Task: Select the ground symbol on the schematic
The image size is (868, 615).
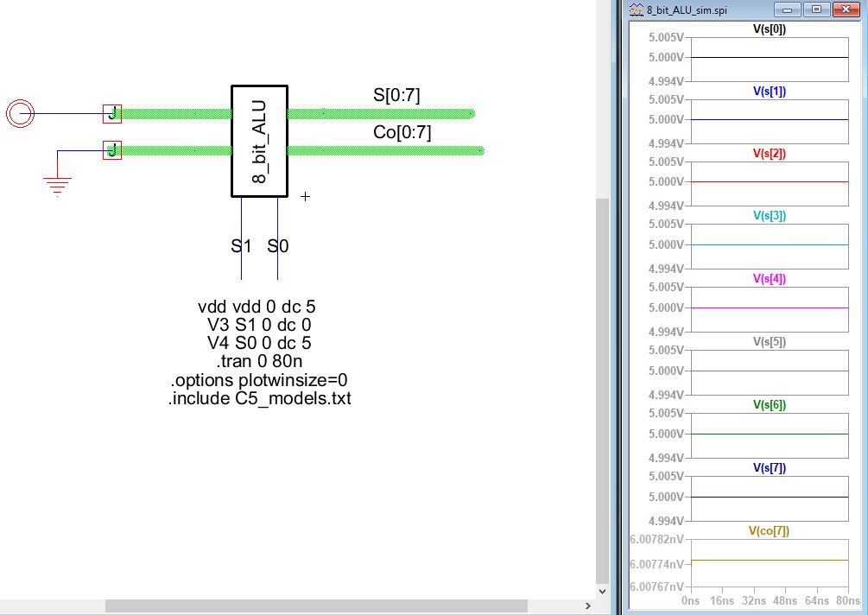Action: click(58, 185)
